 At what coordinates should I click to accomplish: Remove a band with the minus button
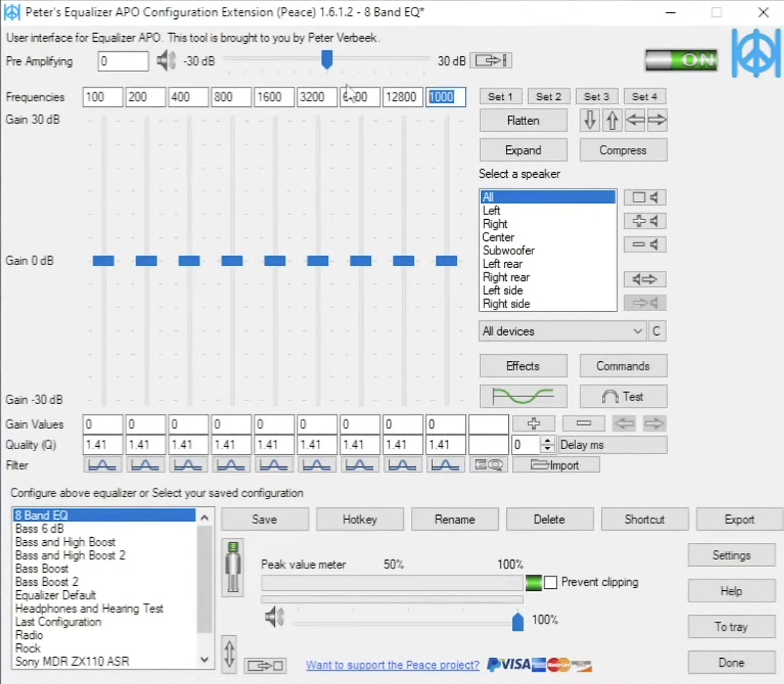584,424
